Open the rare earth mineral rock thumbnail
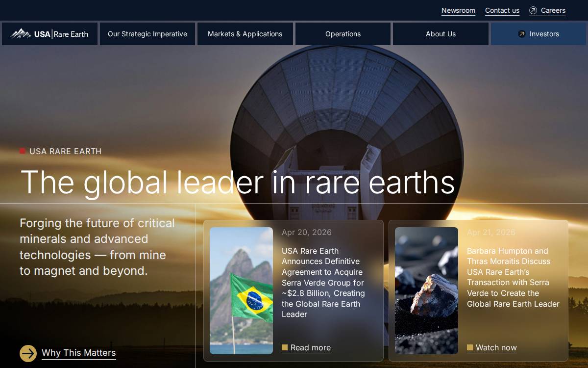The image size is (588, 368). tap(426, 290)
